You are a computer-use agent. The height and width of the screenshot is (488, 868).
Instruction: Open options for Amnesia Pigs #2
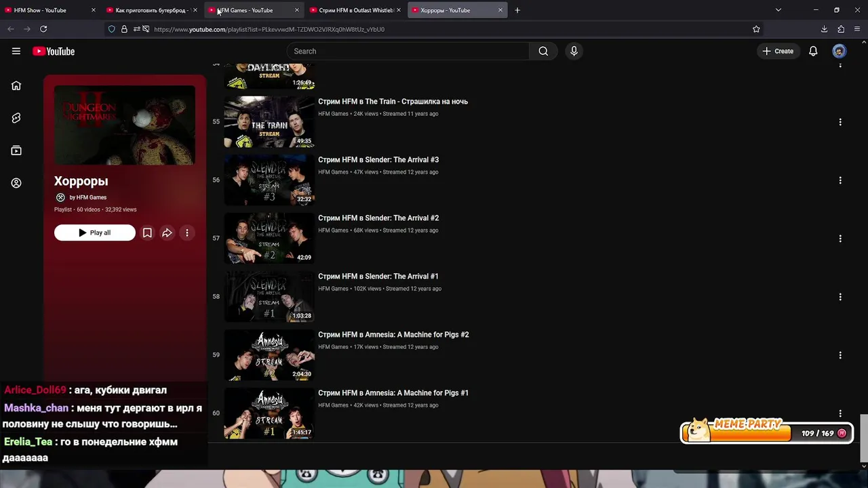point(840,355)
